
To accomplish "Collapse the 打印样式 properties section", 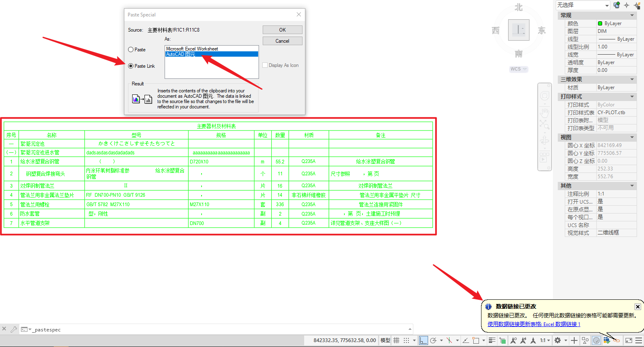I will tap(632, 97).
